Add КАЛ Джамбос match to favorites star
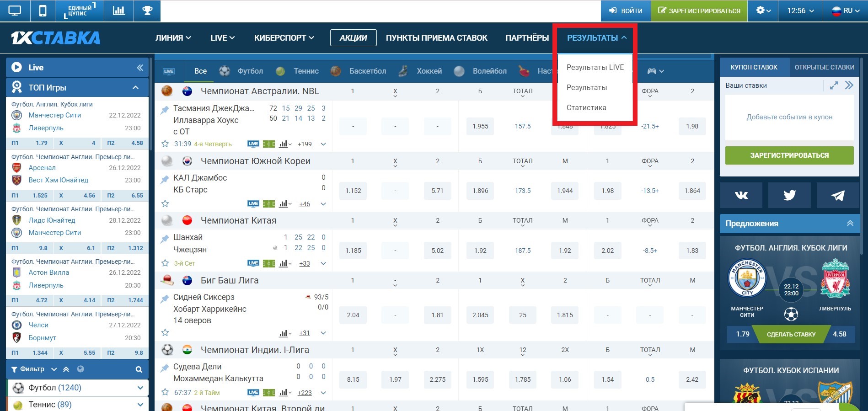This screenshot has height=411, width=868. [165, 203]
